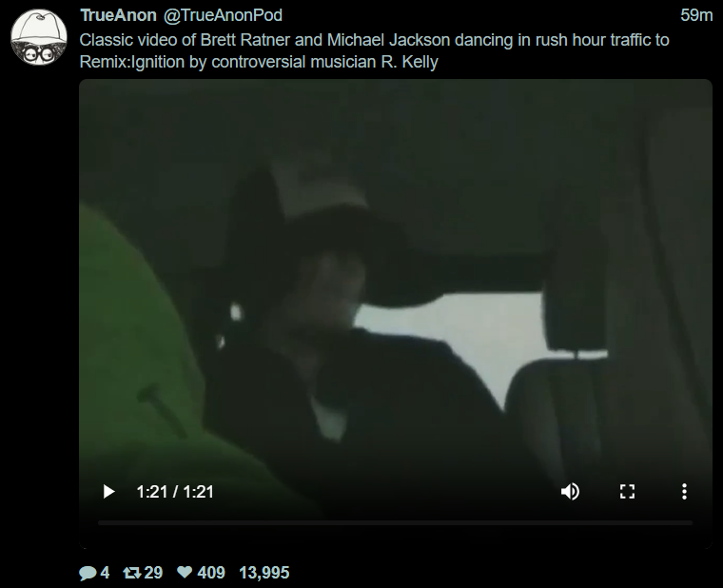Like the tweet with the heart icon

(185, 573)
